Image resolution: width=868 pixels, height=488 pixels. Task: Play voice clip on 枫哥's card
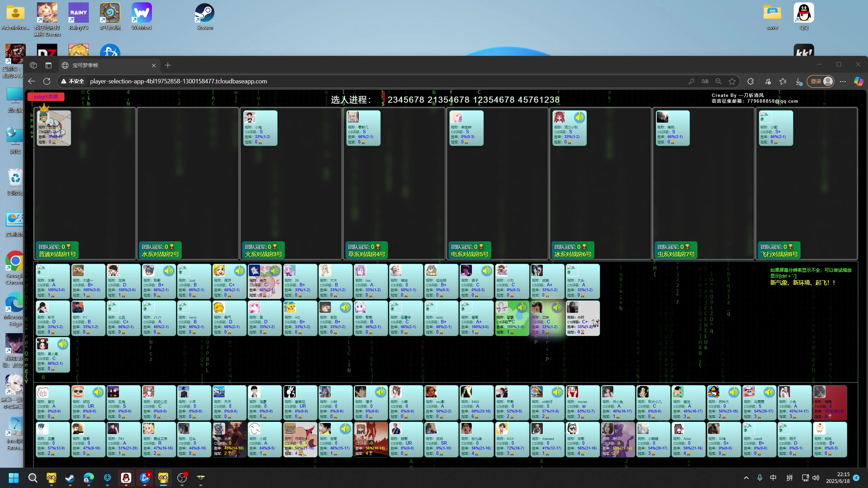point(169,270)
